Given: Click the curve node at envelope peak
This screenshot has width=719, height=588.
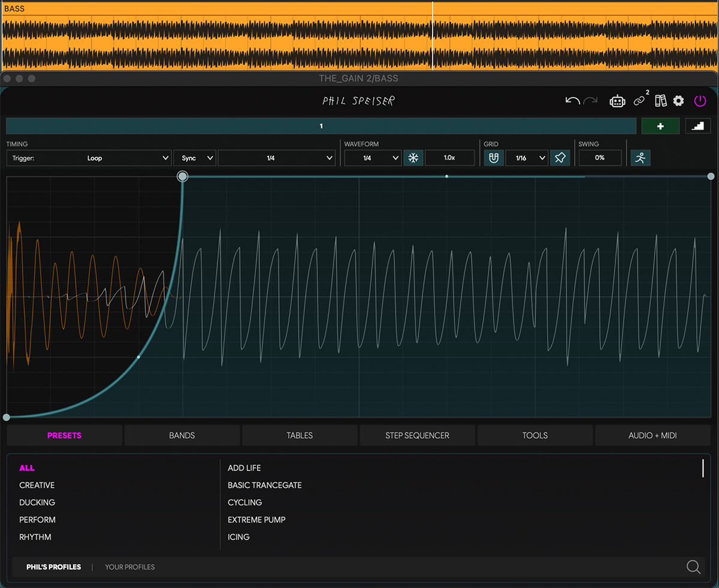Looking at the screenshot, I should click(183, 176).
